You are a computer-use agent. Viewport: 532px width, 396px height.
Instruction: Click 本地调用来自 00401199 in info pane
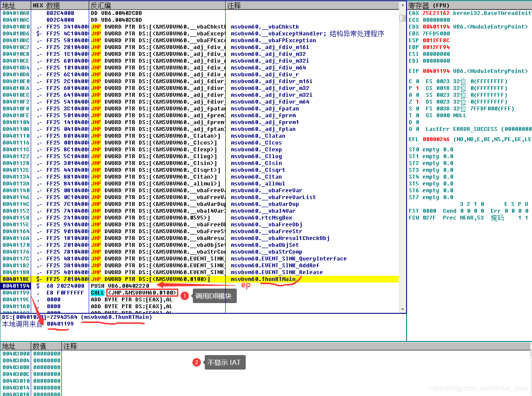[x=38, y=324]
